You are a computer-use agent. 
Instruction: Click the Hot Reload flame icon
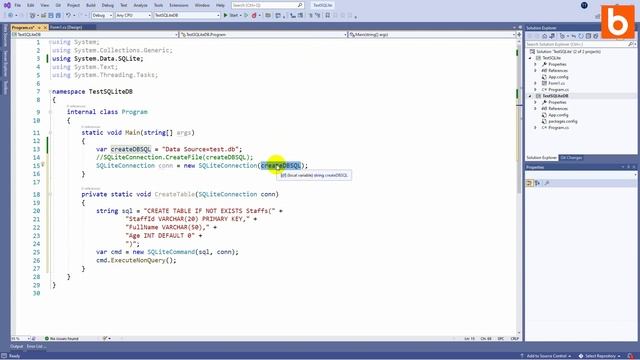[x=254, y=15]
